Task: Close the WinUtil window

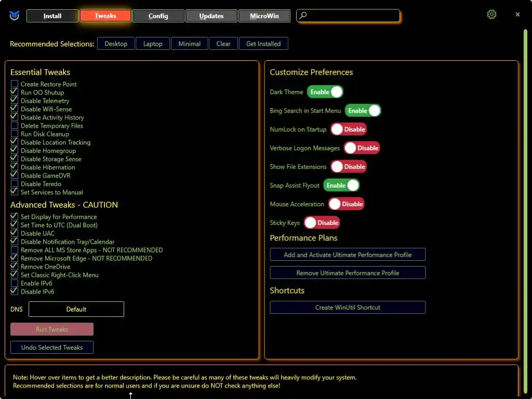Action: [517, 15]
